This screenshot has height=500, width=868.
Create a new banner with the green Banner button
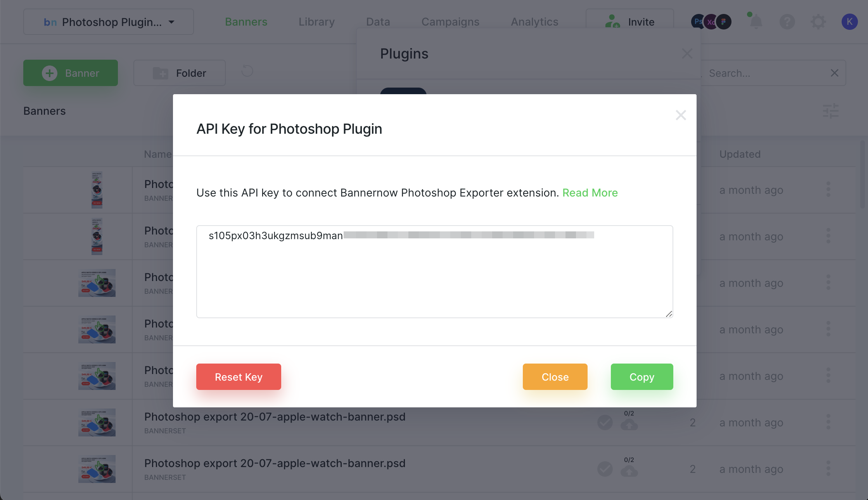[x=71, y=73]
